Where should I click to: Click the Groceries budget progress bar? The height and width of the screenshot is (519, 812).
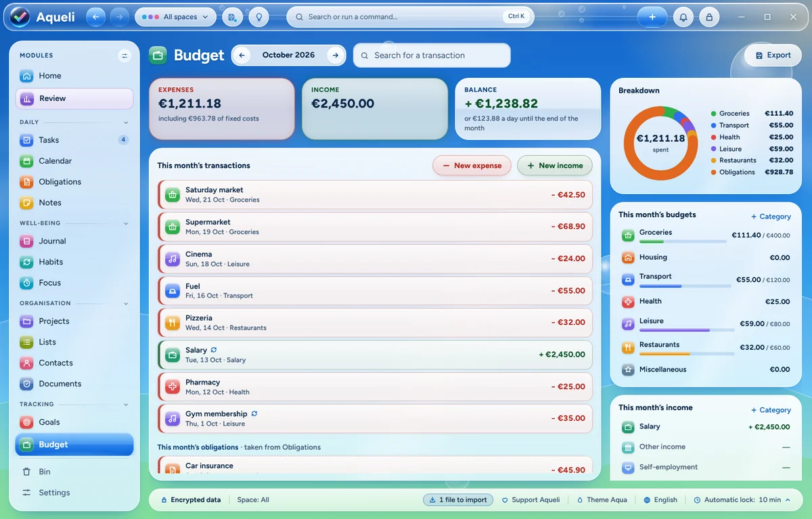(683, 242)
